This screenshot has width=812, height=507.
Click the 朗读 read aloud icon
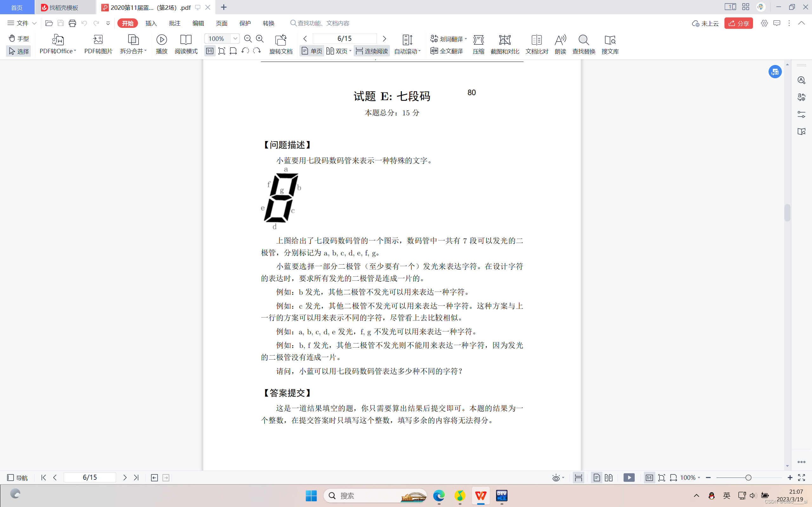(560, 40)
